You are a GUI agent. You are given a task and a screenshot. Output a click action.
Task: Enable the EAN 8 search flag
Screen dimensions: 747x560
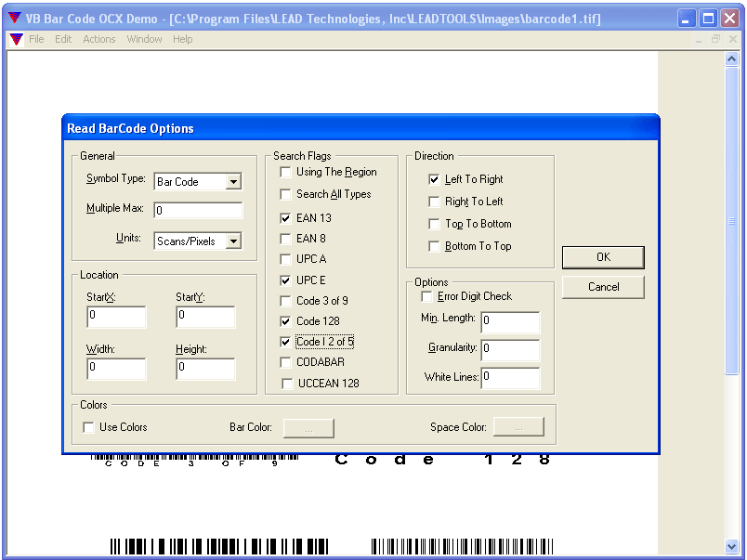pos(285,239)
